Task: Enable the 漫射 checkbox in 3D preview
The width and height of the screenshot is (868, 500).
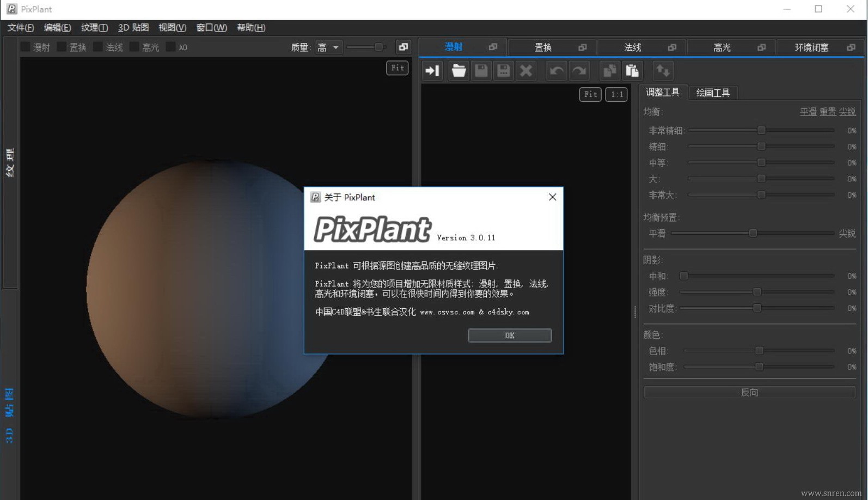Action: click(26, 47)
